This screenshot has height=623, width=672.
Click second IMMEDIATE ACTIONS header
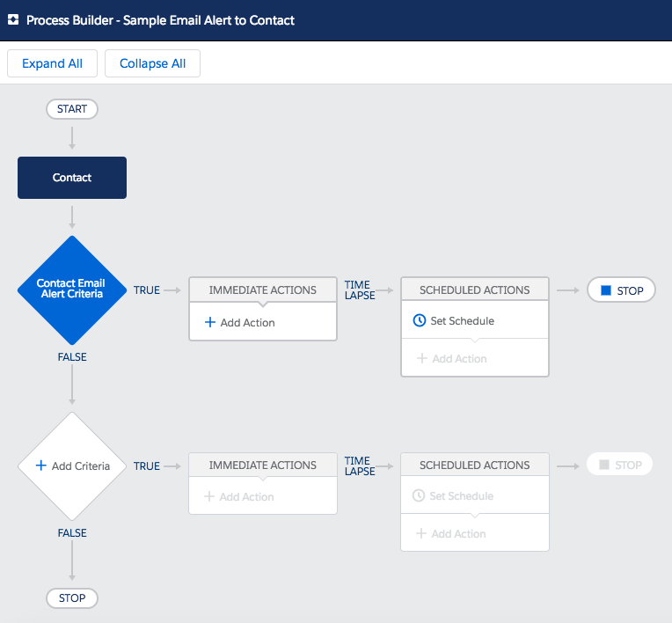(x=263, y=465)
